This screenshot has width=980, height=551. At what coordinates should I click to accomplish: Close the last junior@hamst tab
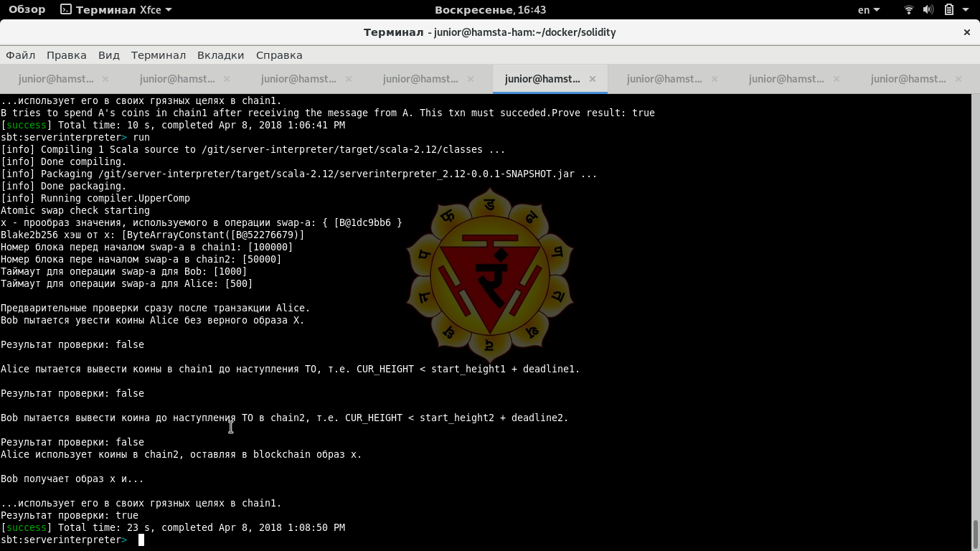[x=958, y=79]
